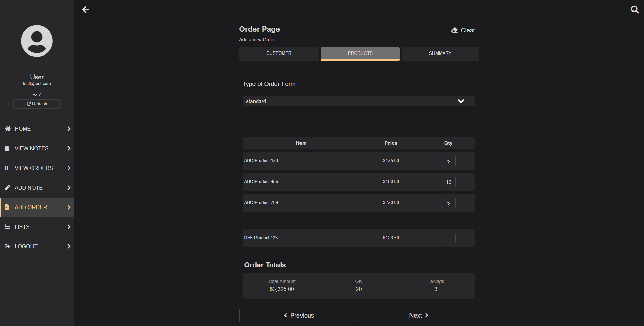Click the user avatar icon
The image size is (644, 326).
click(37, 41)
